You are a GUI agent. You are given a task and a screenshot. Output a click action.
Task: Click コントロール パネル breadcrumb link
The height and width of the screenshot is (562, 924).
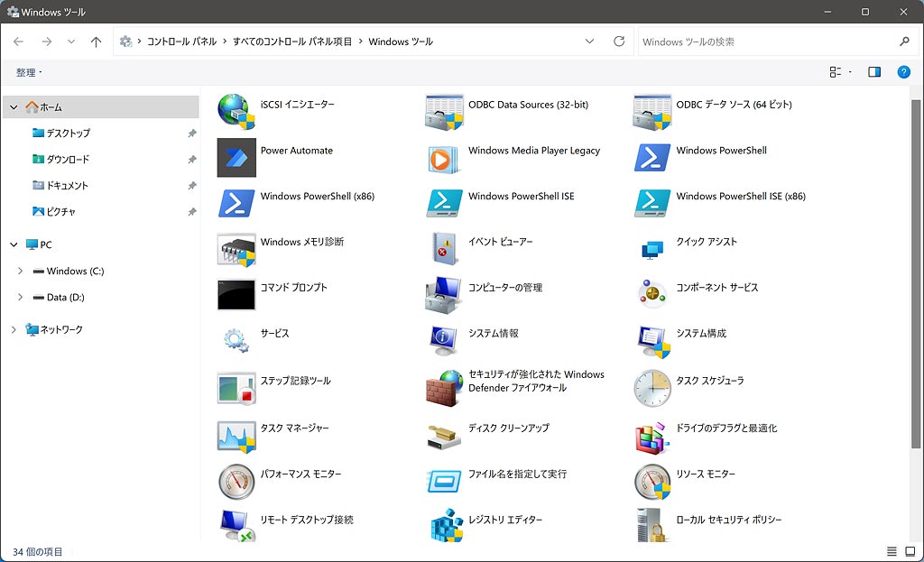click(x=181, y=41)
